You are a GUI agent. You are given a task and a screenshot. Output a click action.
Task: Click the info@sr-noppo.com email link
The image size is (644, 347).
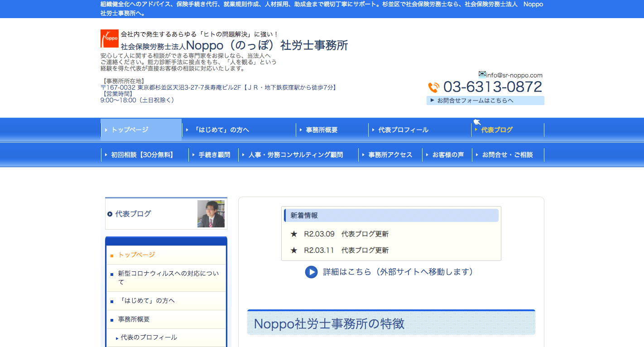pos(513,75)
